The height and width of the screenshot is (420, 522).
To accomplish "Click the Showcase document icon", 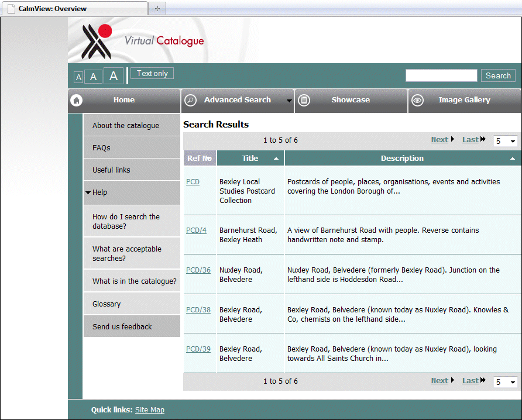I will (x=304, y=101).
